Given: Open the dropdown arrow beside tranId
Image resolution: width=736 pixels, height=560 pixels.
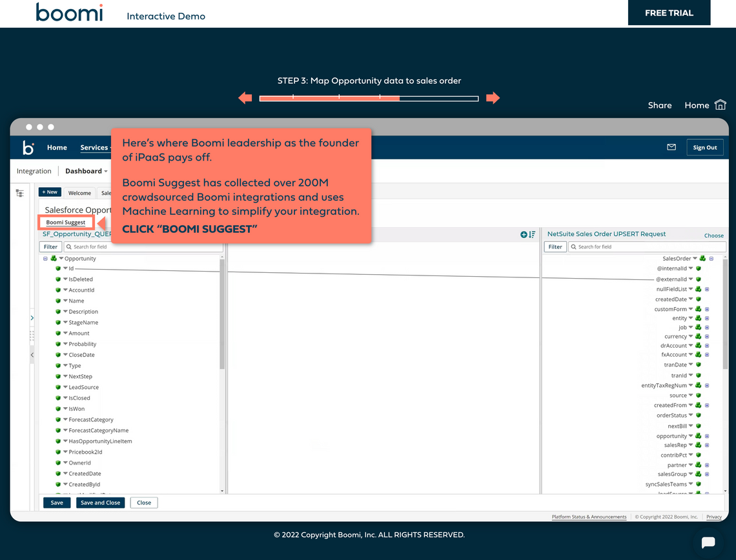Looking at the screenshot, I should [x=690, y=375].
